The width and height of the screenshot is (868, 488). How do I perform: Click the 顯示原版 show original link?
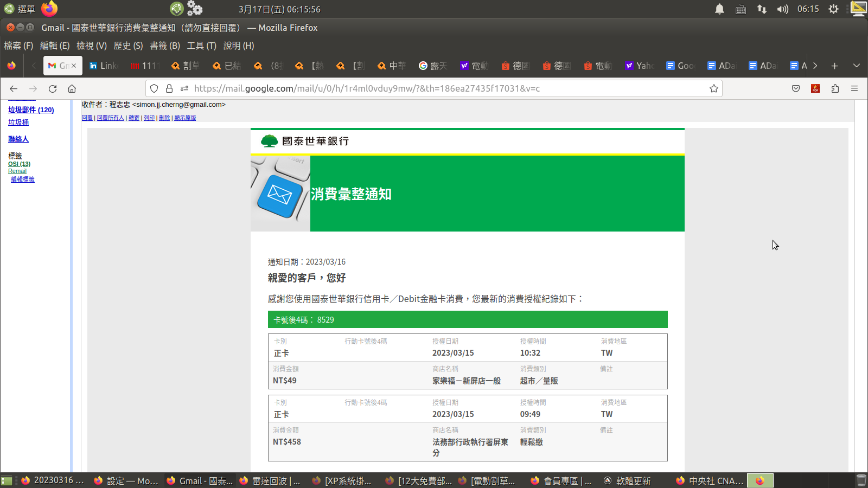pyautogui.click(x=185, y=118)
